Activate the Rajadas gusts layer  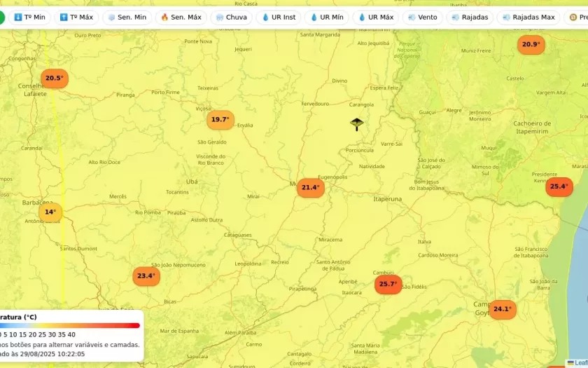tap(470, 17)
